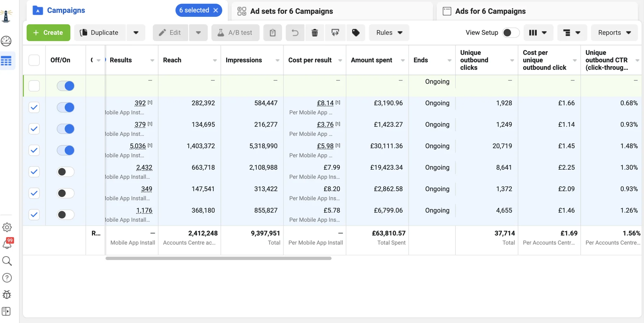Open the search magnifier in sidebar
The height and width of the screenshot is (323, 644).
(x=7, y=261)
